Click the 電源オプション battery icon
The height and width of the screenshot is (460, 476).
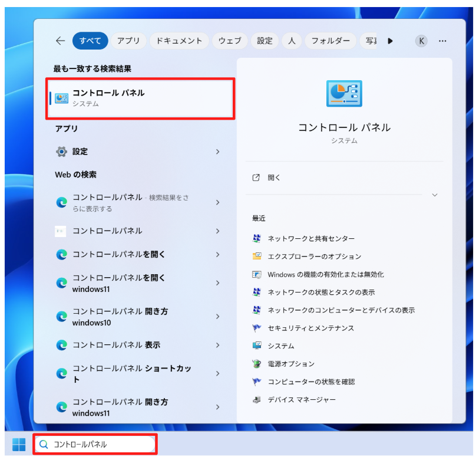[256, 363]
